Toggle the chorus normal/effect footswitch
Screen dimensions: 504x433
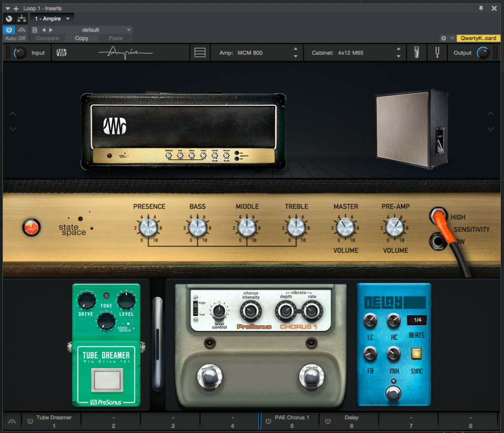[210, 376]
